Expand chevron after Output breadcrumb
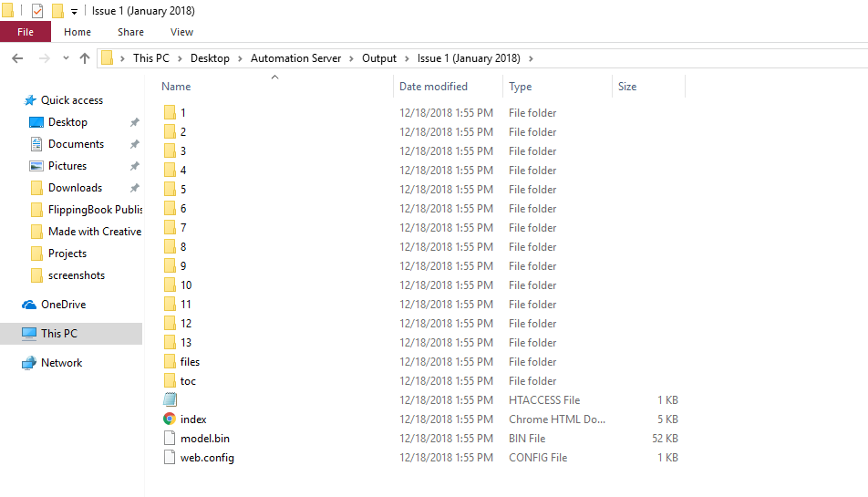The image size is (868, 497). [x=407, y=58]
